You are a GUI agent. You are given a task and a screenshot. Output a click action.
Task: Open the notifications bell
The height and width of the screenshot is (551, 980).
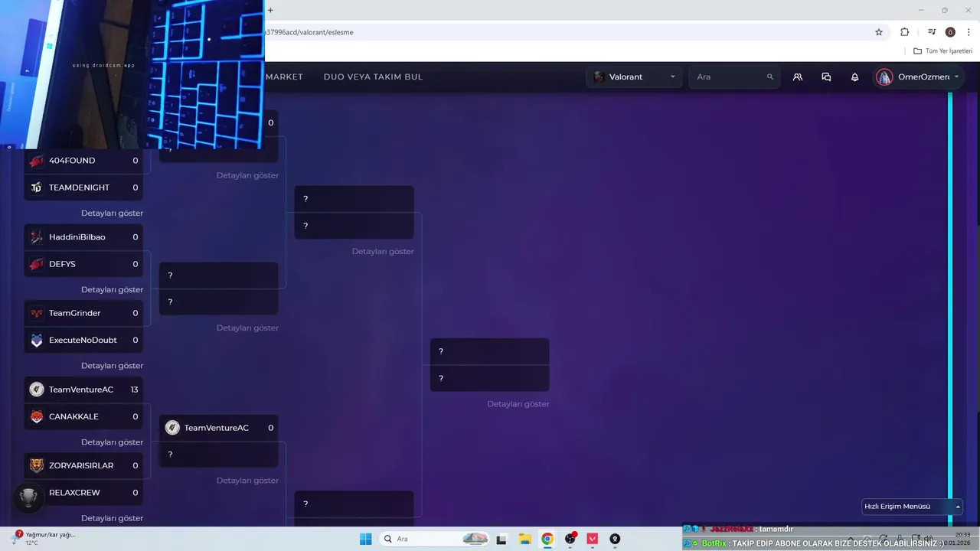(x=854, y=77)
